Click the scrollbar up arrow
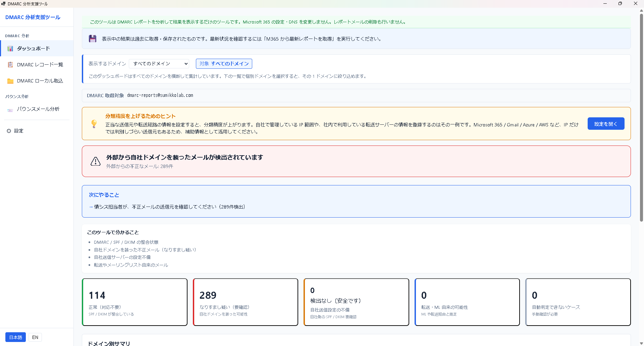Image resolution: width=644 pixels, height=346 pixels. click(641, 10)
